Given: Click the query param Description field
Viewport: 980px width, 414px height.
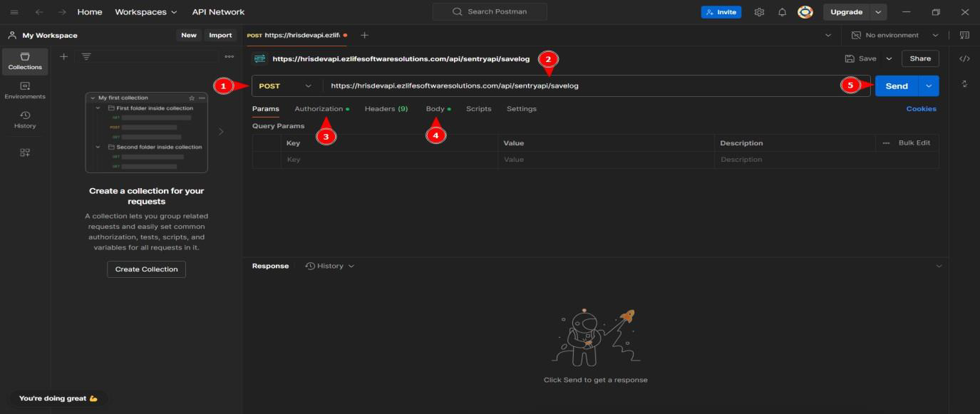Looking at the screenshot, I should pos(826,160).
